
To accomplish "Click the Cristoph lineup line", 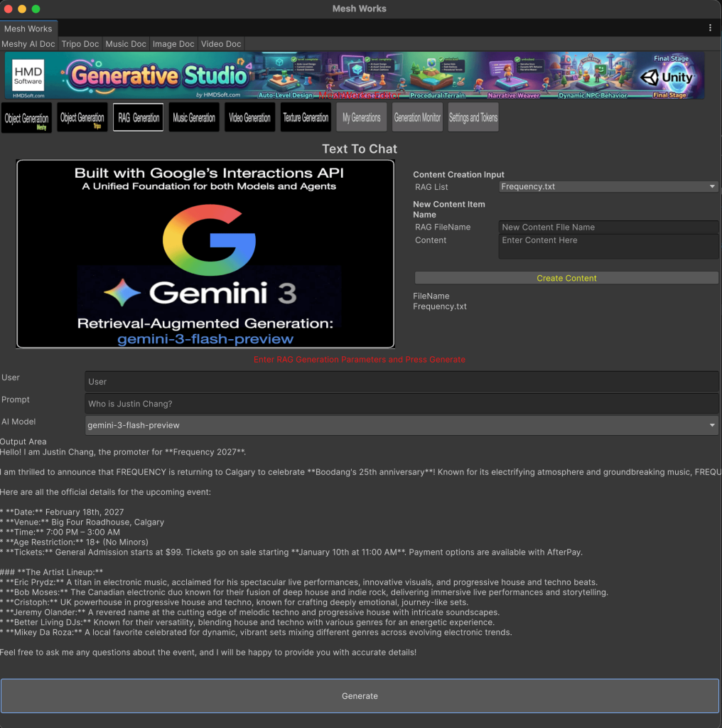I will (235, 602).
